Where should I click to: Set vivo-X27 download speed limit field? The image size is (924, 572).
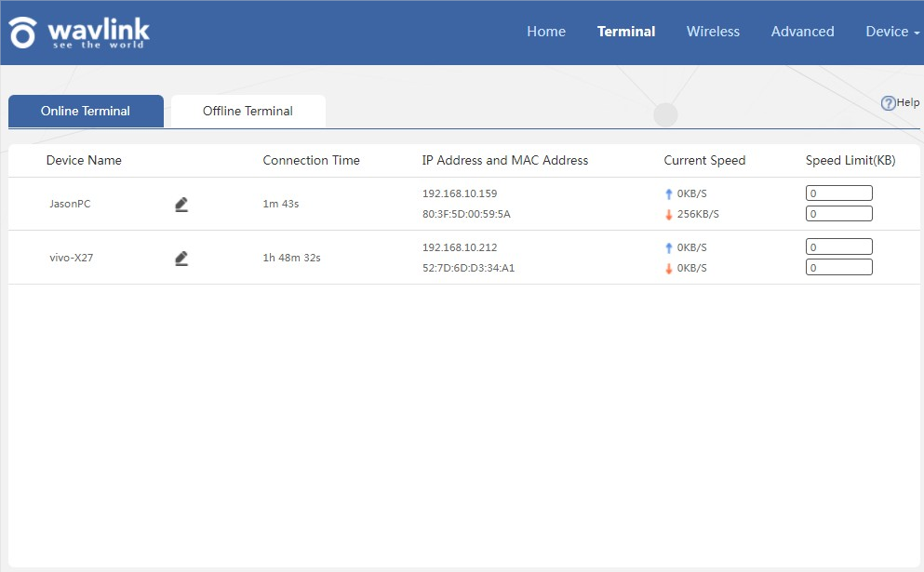pos(839,268)
